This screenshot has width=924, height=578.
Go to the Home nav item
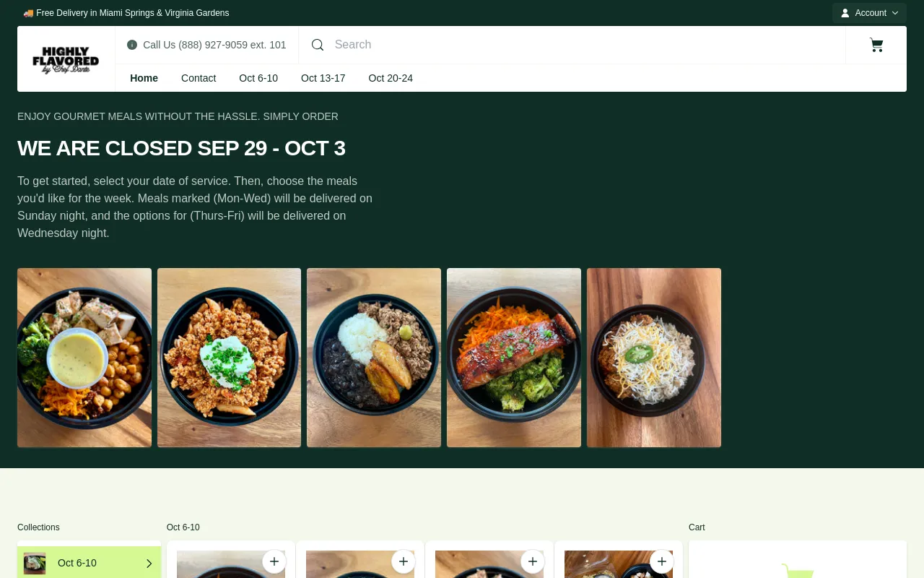(144, 78)
